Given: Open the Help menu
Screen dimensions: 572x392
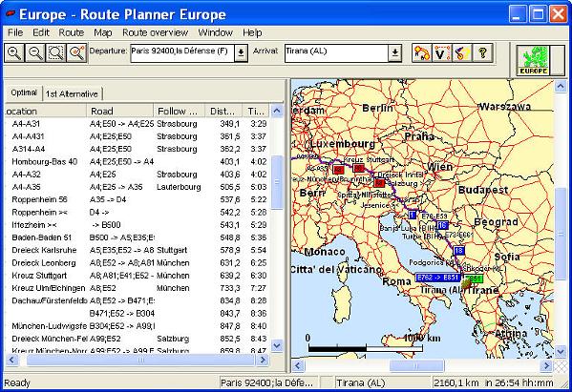Looking at the screenshot, I should 252,32.
